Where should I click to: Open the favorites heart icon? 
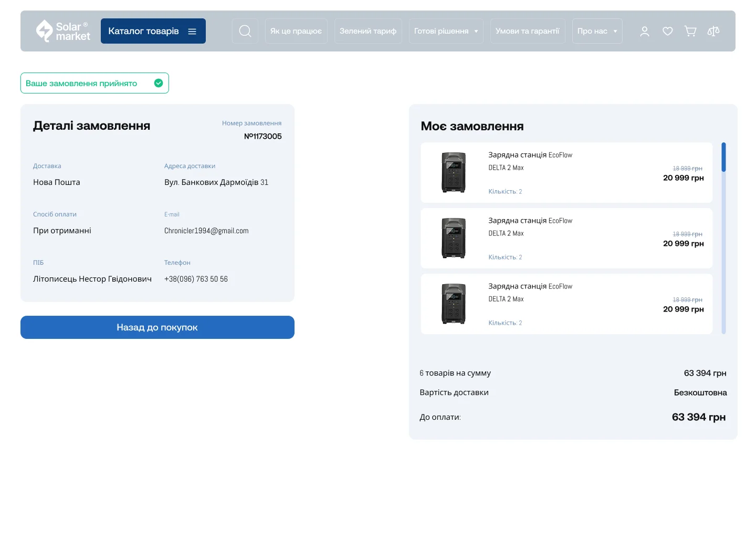tap(668, 32)
